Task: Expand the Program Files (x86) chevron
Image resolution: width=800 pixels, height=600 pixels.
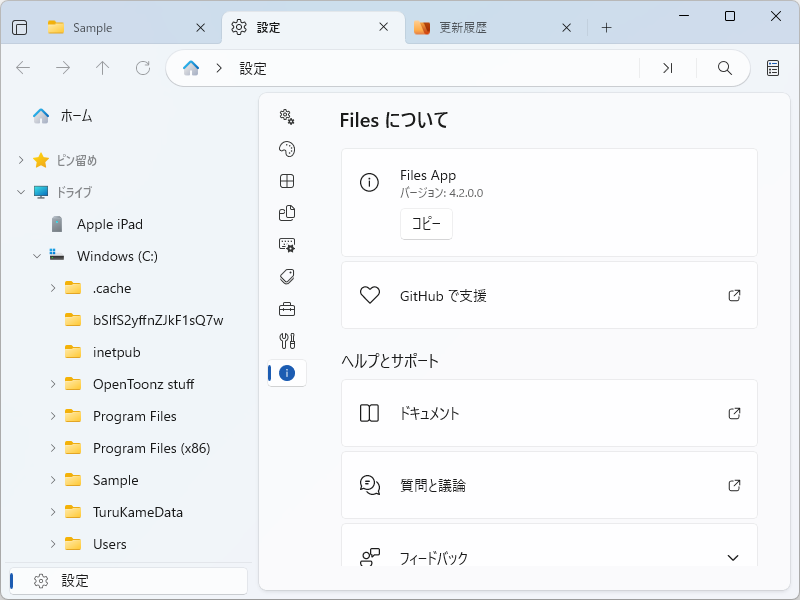Action: [53, 448]
